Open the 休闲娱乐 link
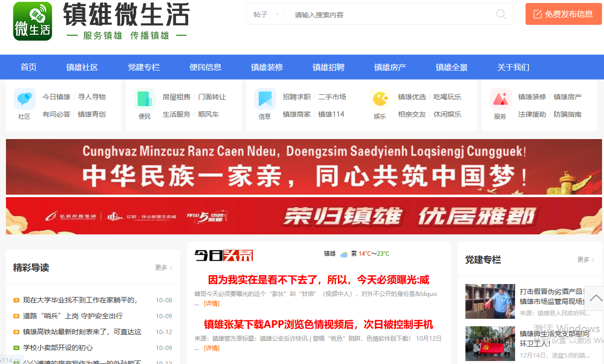 coord(448,114)
